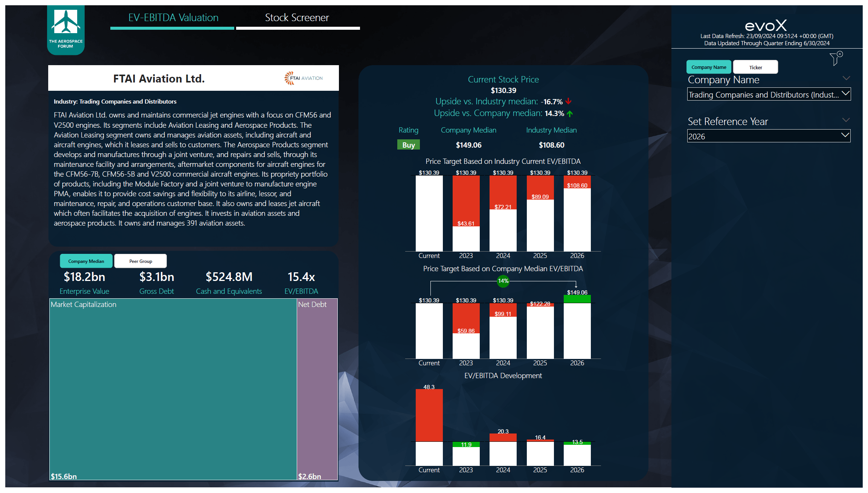Click the clear filters funnel icon
This screenshot has height=493, width=868.
click(x=836, y=59)
